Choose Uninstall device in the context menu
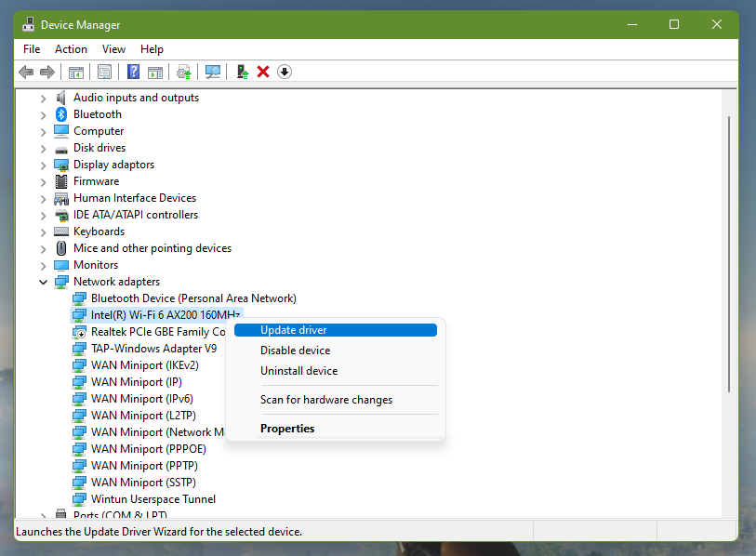 pyautogui.click(x=336, y=371)
